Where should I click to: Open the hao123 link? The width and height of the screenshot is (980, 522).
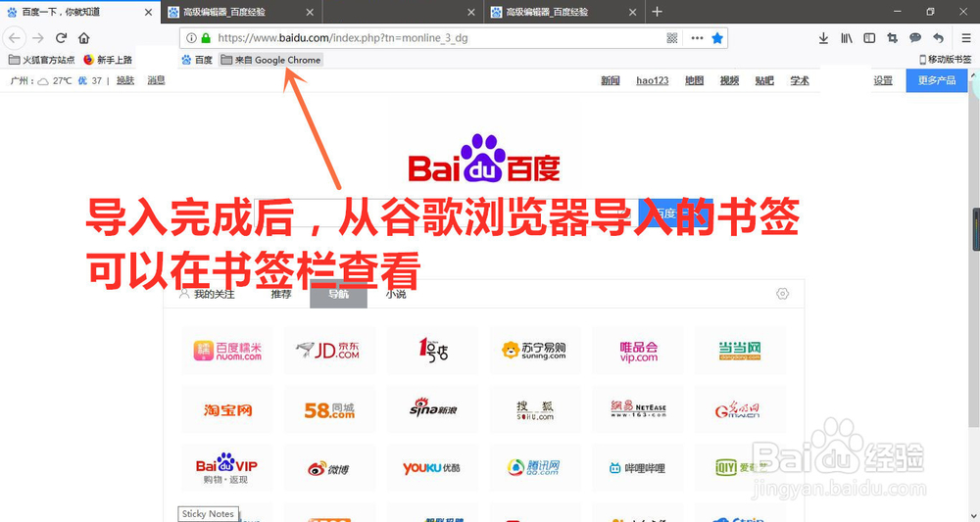coord(653,80)
